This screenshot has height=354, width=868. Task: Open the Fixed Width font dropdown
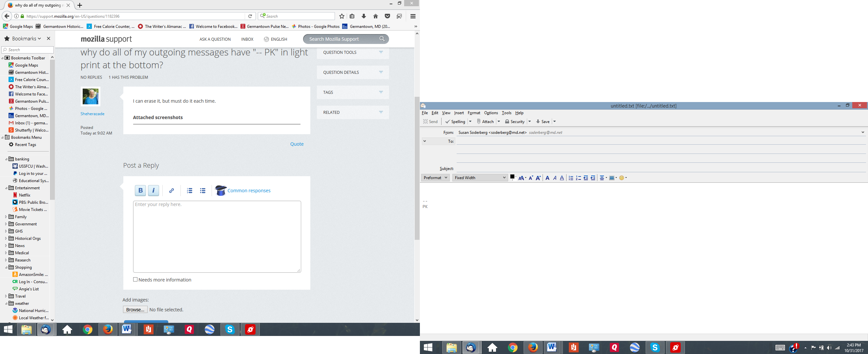tap(480, 178)
